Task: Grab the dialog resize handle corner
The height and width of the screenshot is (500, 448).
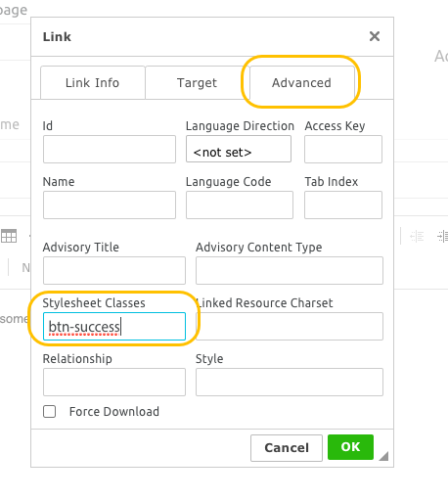Action: click(x=383, y=456)
